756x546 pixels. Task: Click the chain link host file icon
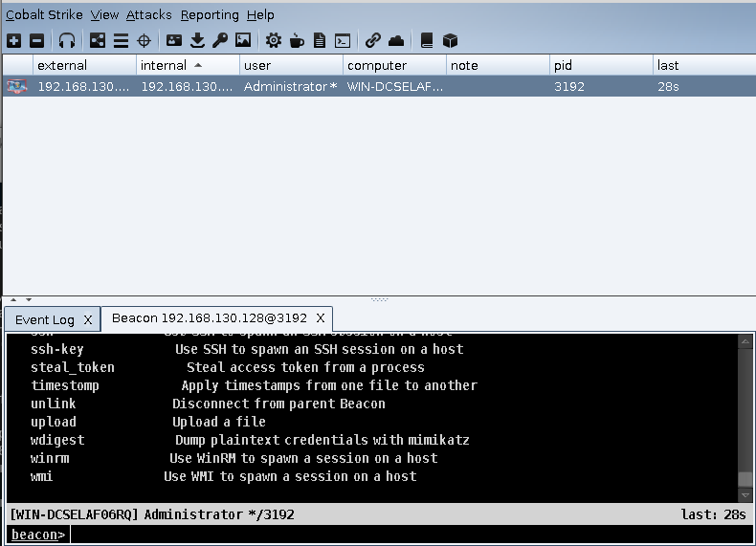tap(372, 40)
